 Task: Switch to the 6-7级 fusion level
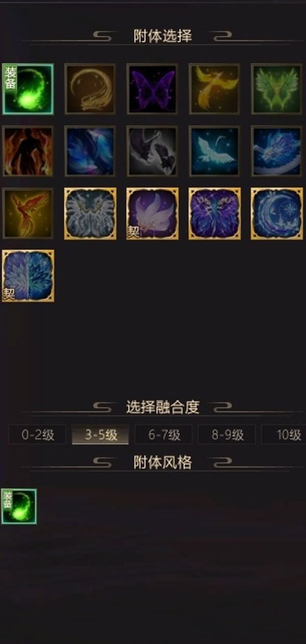pyautogui.click(x=164, y=435)
